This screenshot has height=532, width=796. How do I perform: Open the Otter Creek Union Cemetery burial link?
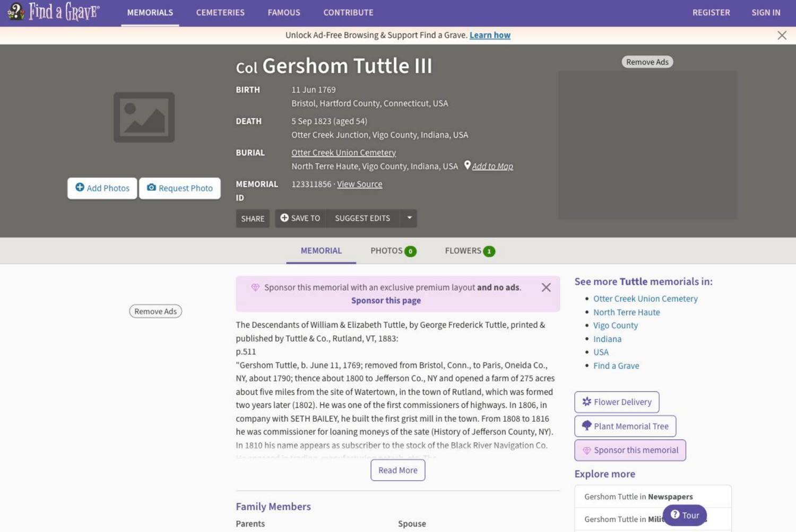click(x=343, y=153)
